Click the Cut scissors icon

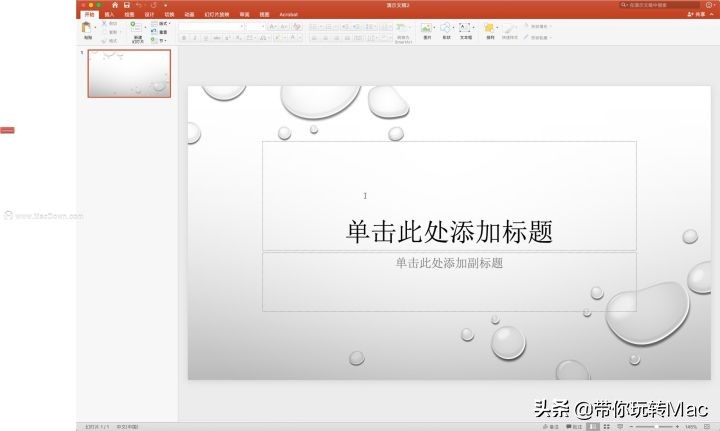[x=104, y=23]
